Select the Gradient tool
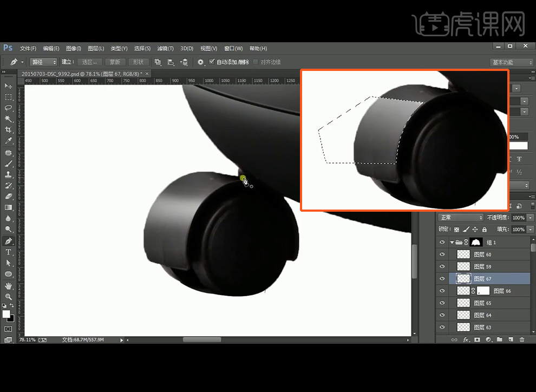Screen dimensions: 536x392 pyautogui.click(x=8, y=207)
